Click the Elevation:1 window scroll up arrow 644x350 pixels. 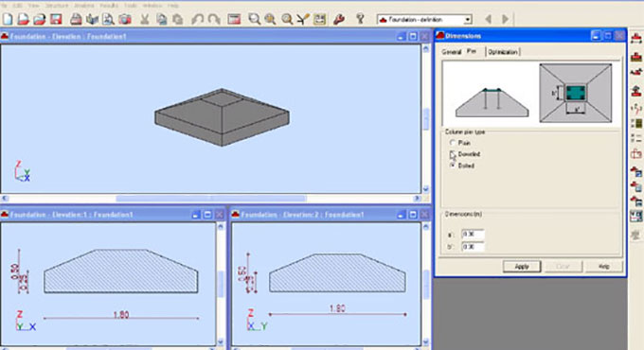pyautogui.click(x=221, y=226)
